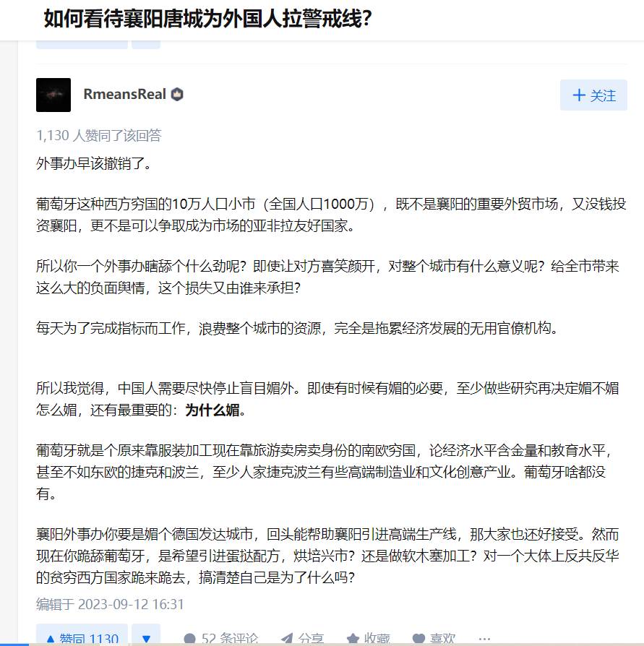Open the question title about 襄阳唐城
Image resolution: width=644 pixels, height=646 pixels.
coord(207,19)
